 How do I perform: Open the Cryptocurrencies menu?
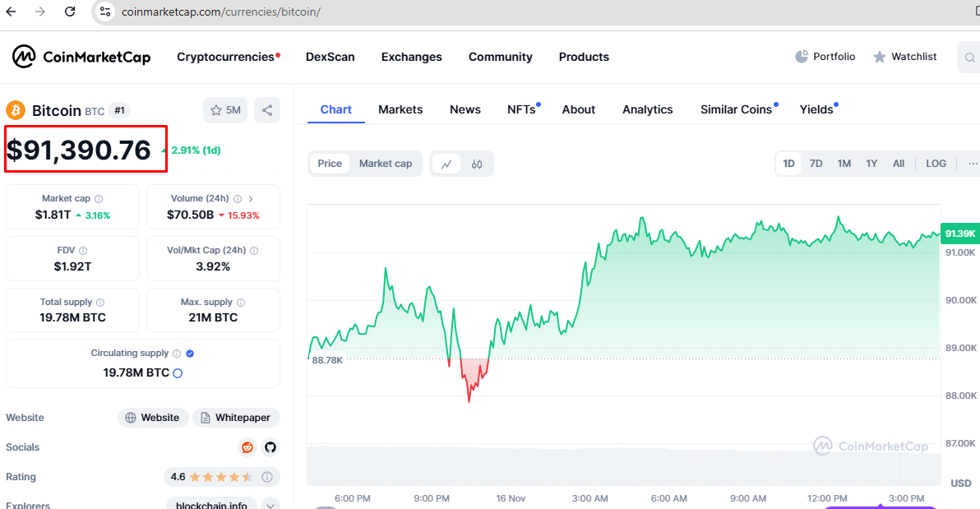point(225,57)
